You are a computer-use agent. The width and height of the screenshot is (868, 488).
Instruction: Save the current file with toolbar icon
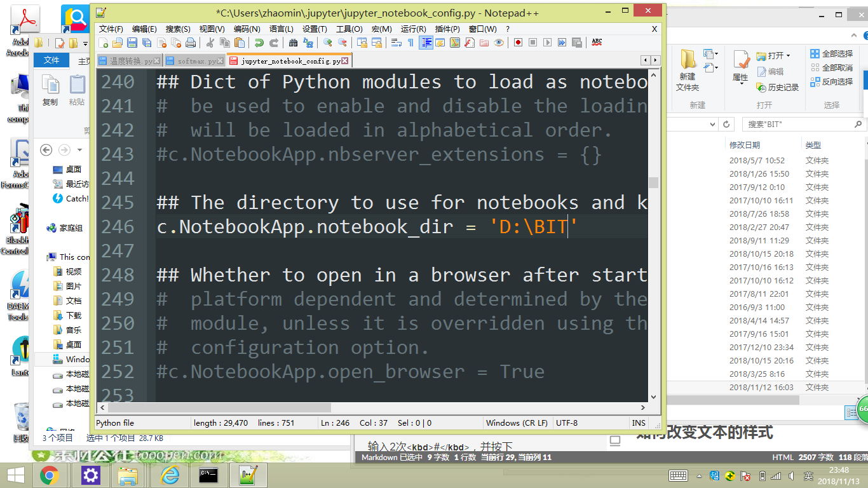point(132,43)
